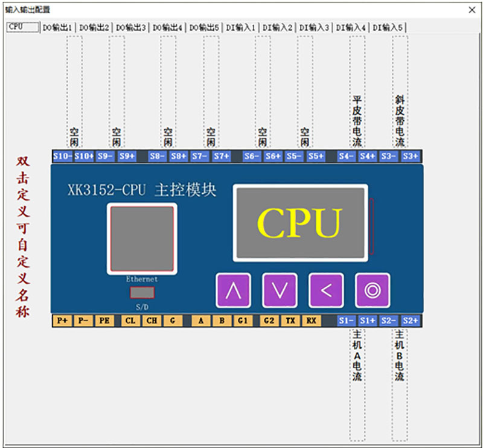Viewport: 483px width, 448px height.
Task: Select terminal S5-
Action: coord(295,156)
